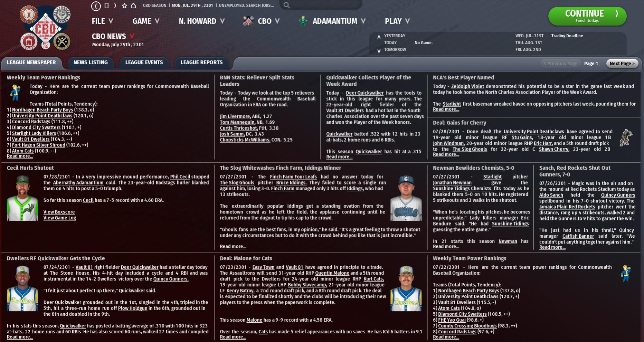This screenshot has height=342, width=644.
Task: Click the Adamantium team mascot icon
Action: [x=303, y=21]
